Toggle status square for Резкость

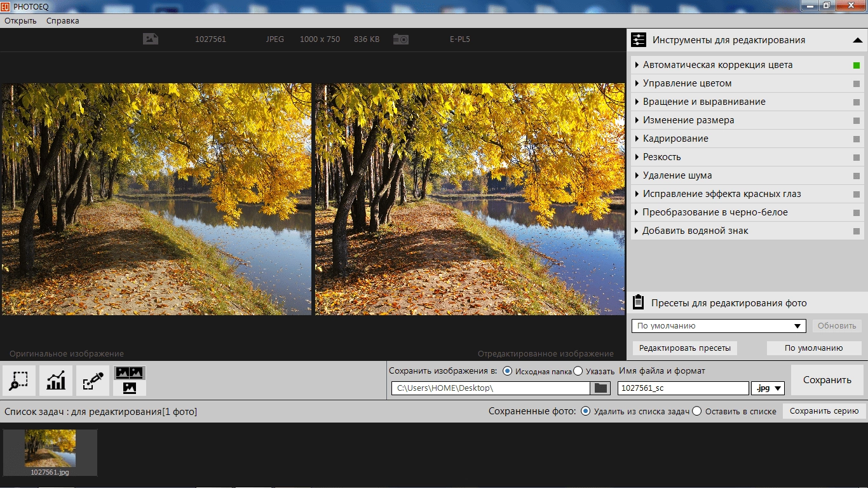(x=857, y=158)
